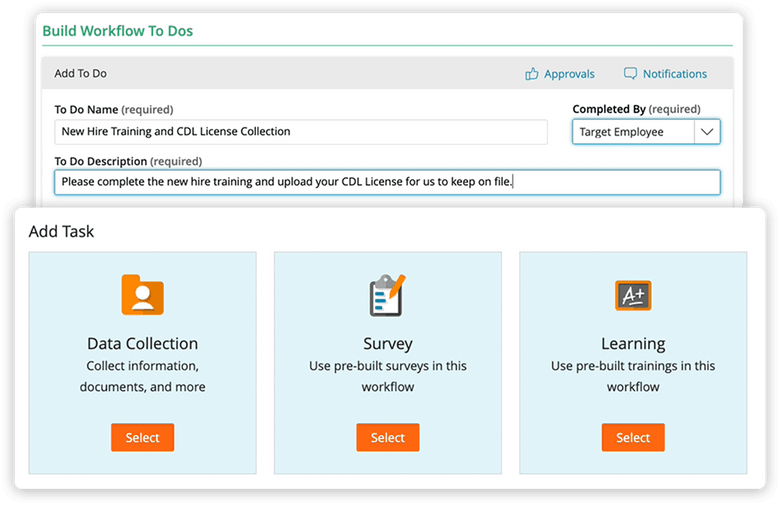Click the Data Collection card title

pos(143,344)
